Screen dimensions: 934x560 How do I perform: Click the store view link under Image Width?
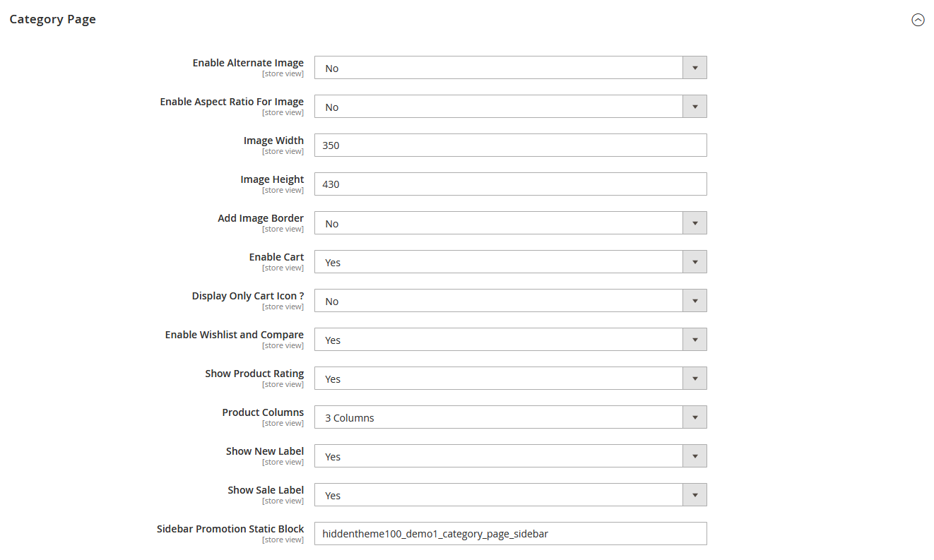click(x=283, y=150)
